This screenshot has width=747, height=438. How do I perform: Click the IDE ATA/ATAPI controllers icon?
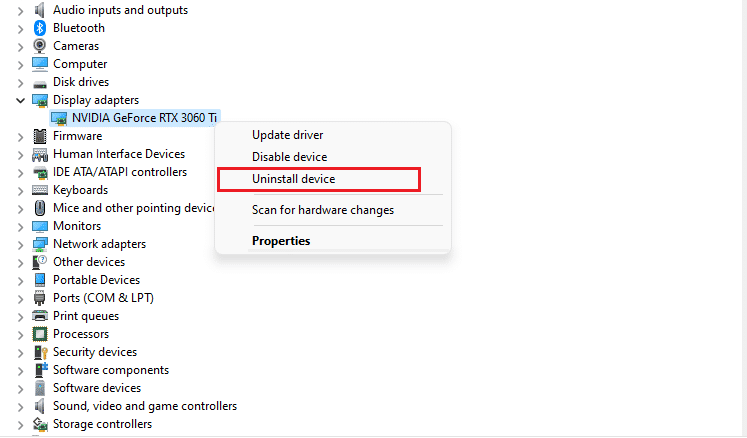tap(40, 173)
